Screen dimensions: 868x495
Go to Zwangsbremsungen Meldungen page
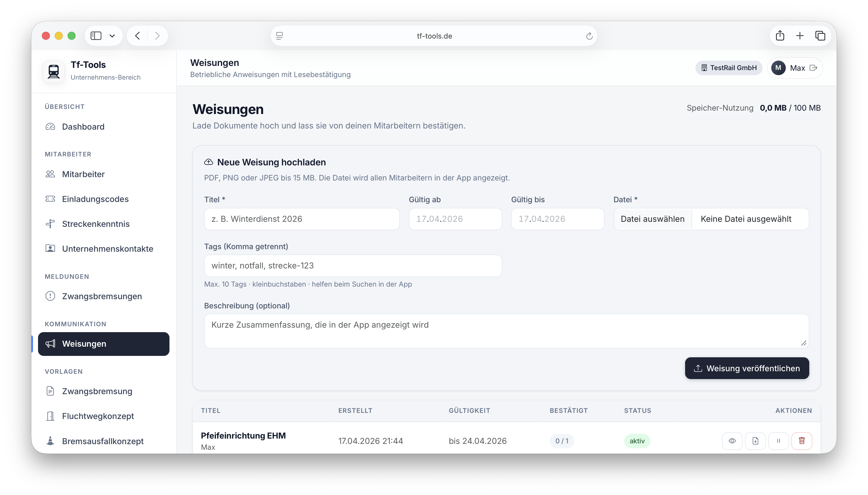pyautogui.click(x=102, y=296)
